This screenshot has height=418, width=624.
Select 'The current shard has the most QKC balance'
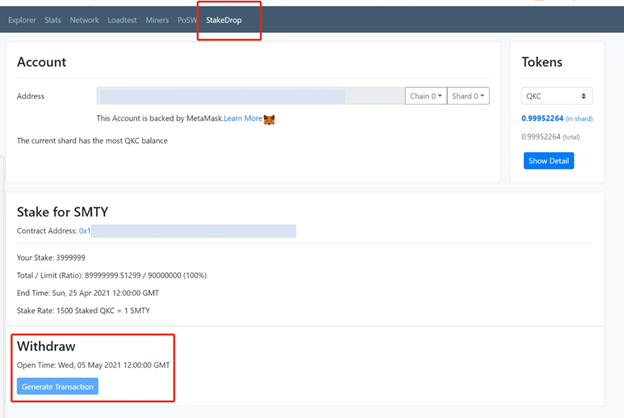pos(92,141)
